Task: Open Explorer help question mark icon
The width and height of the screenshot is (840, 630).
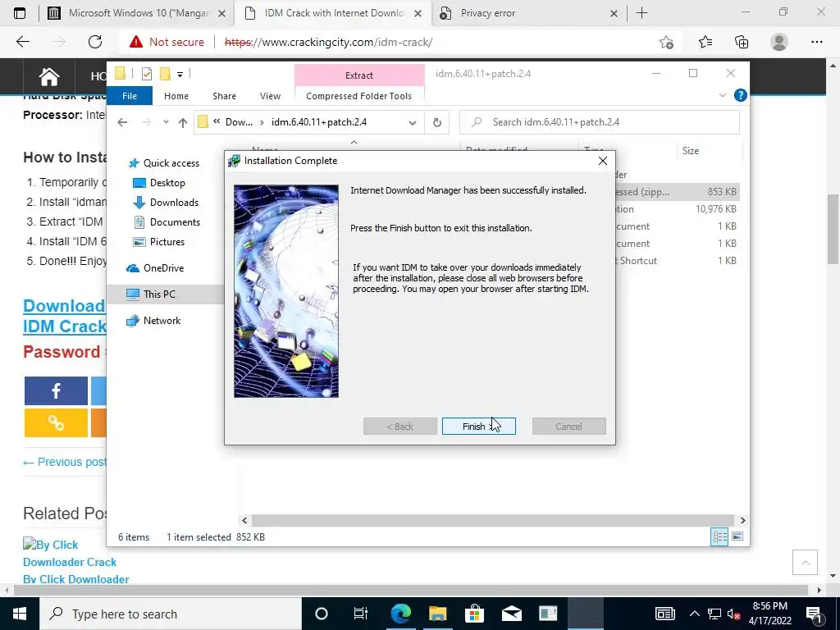Action: point(741,95)
